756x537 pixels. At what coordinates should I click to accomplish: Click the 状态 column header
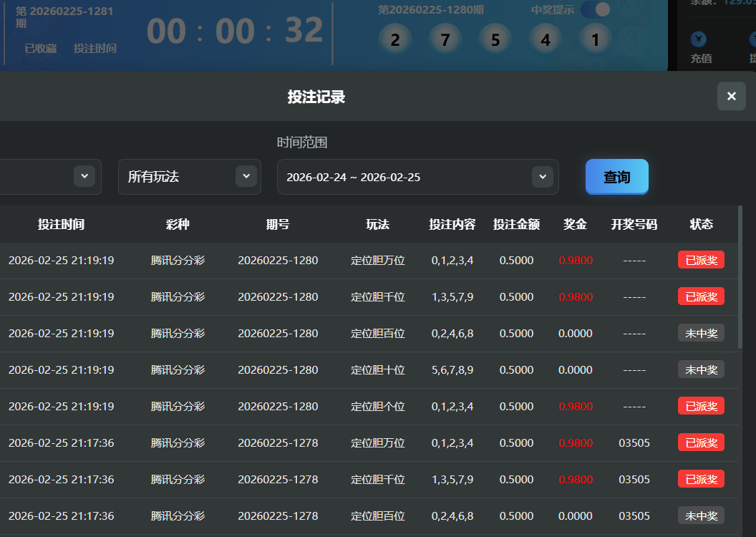(701, 224)
